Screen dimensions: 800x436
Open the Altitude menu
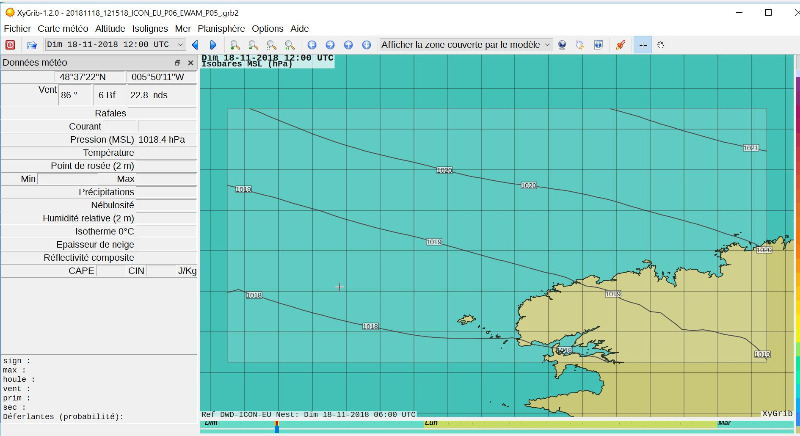(x=110, y=29)
